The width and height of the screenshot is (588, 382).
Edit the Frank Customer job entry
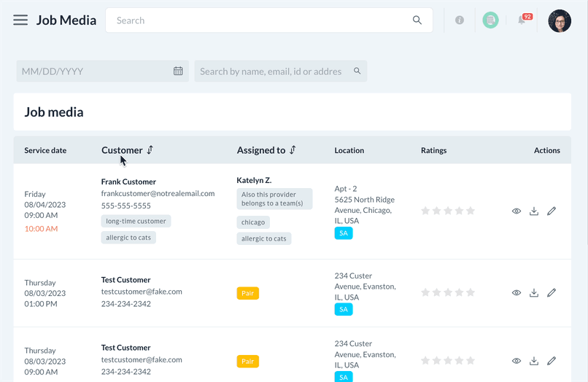coord(552,211)
